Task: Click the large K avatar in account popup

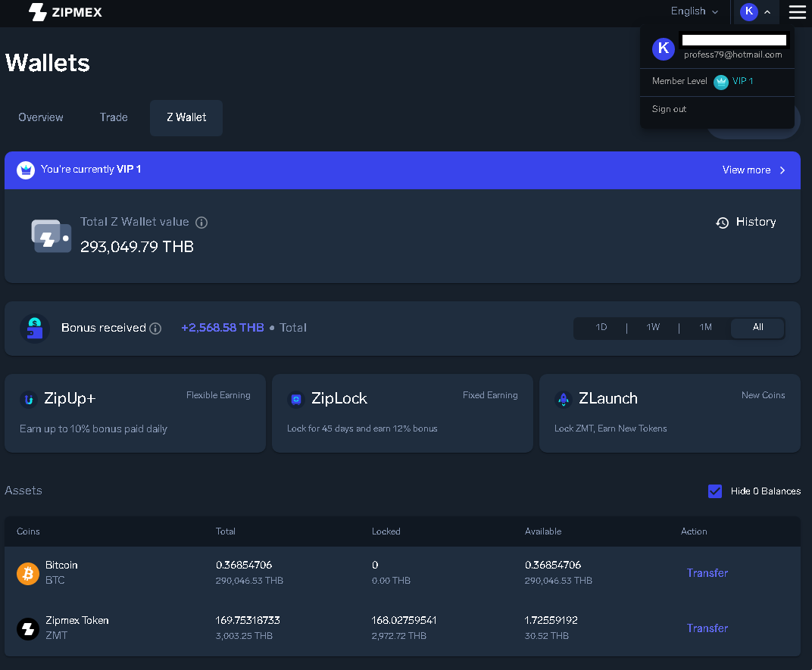Action: click(x=663, y=48)
